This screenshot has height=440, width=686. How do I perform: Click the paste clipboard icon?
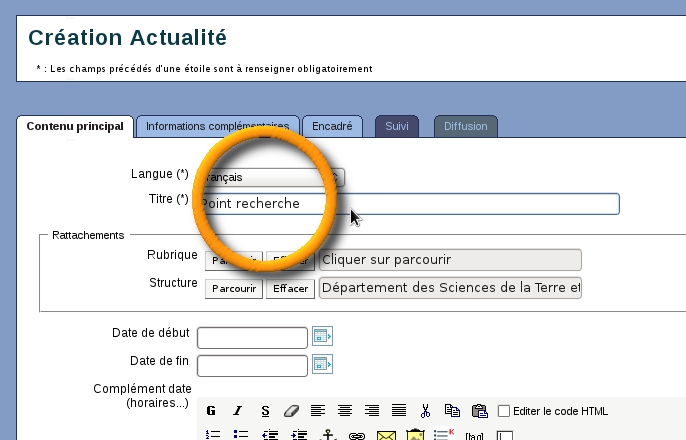click(x=479, y=411)
